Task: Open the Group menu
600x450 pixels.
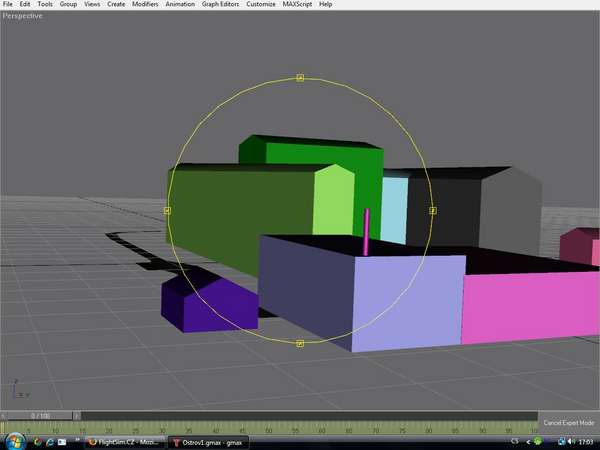Action: click(68, 4)
